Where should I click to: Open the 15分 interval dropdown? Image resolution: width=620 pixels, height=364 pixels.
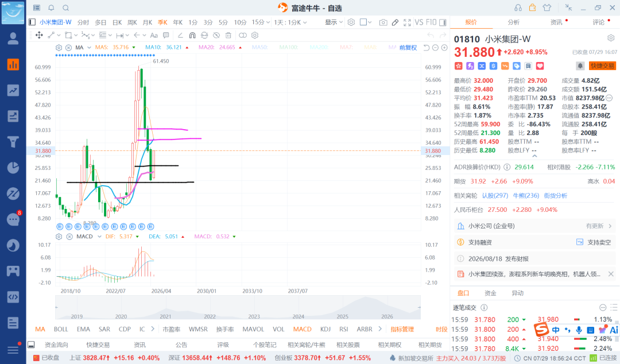[x=261, y=22]
